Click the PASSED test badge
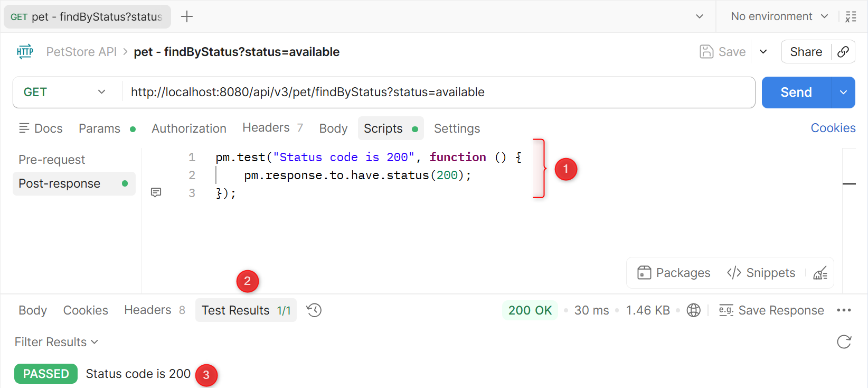The width and height of the screenshot is (868, 388). pos(46,374)
